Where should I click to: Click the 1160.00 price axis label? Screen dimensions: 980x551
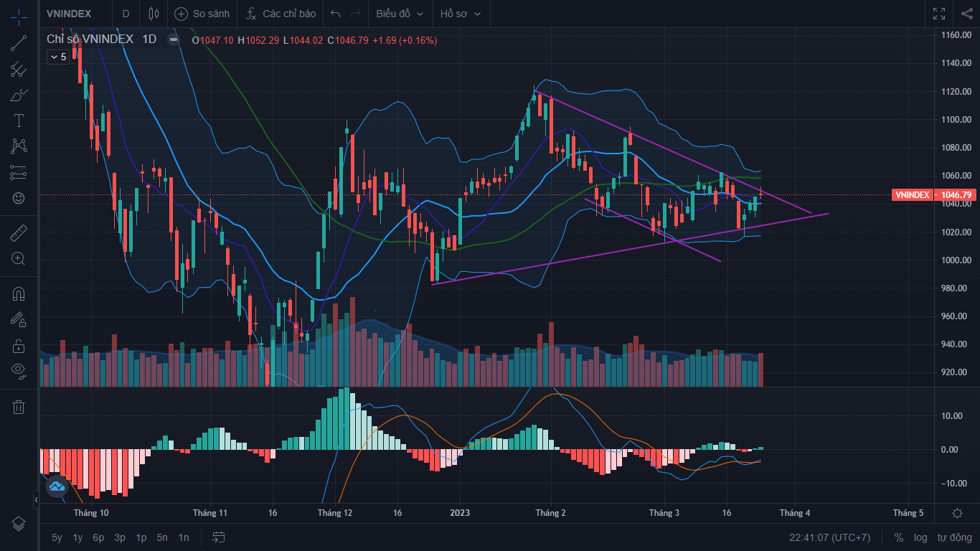(956, 35)
